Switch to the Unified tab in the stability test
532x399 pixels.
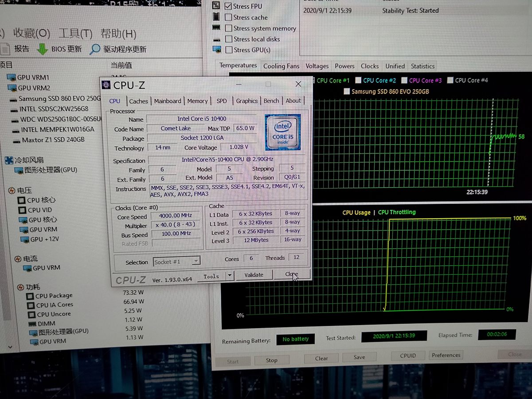click(x=395, y=66)
